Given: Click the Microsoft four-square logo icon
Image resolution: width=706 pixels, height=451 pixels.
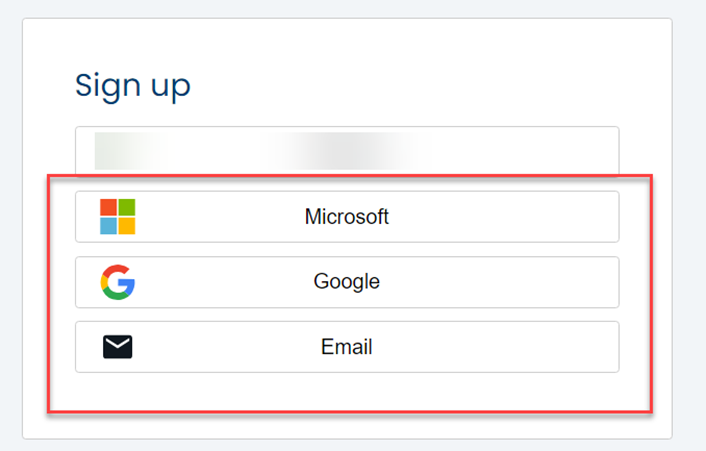Looking at the screenshot, I should point(117,217).
